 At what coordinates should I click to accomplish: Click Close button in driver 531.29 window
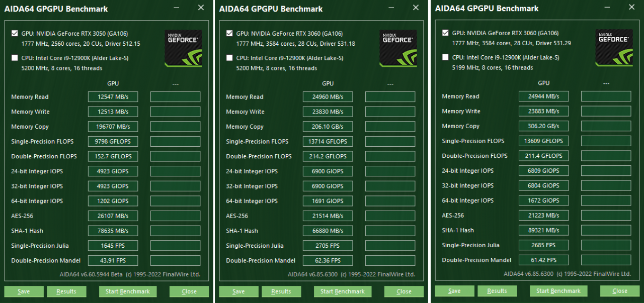click(620, 291)
